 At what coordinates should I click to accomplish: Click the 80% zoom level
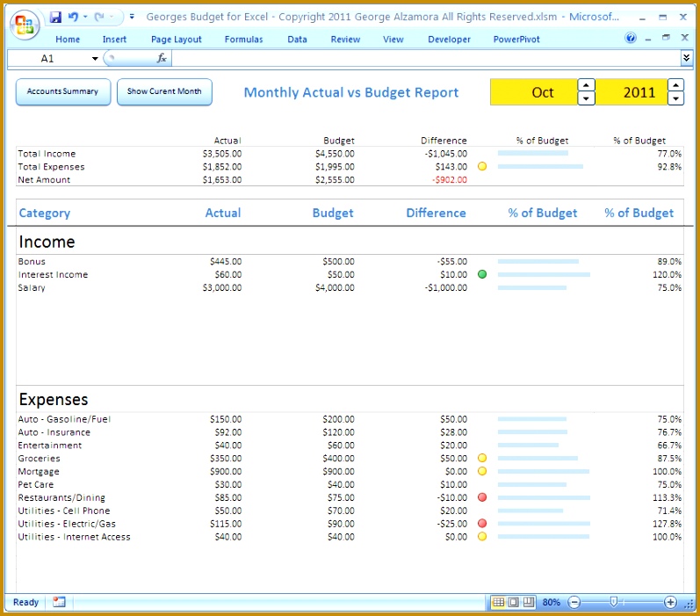(x=552, y=602)
